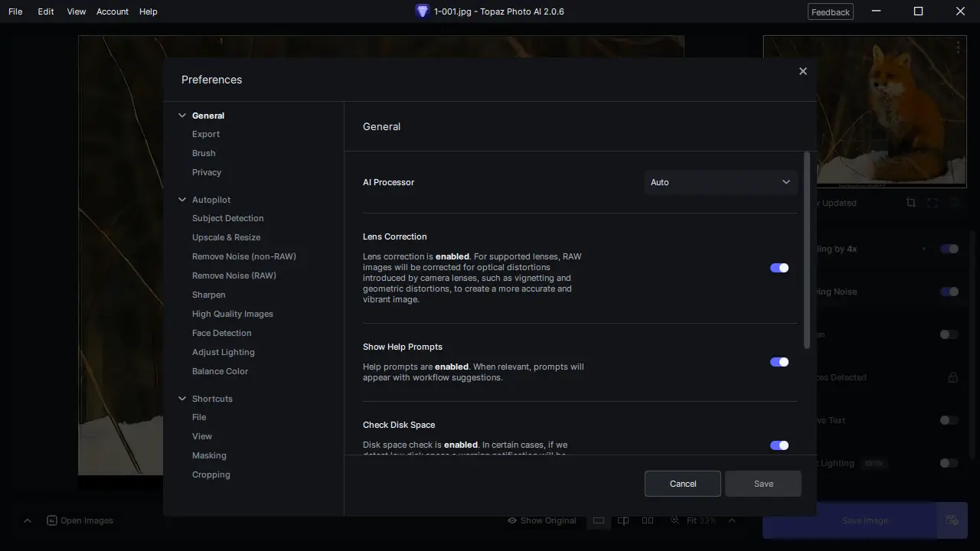Open File shortcuts in the sidebar

click(199, 417)
